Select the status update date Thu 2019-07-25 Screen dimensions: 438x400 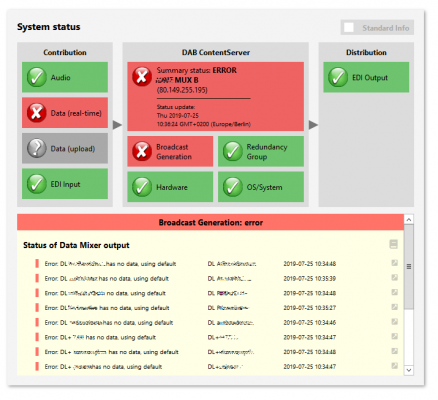[x=178, y=115]
